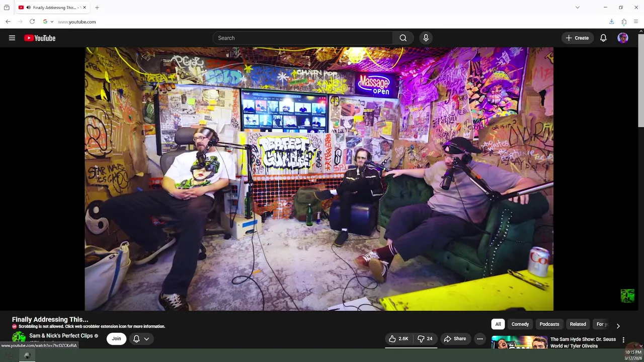The width and height of the screenshot is (644, 362).
Task: Go to the YouTube home logo
Action: point(40,38)
